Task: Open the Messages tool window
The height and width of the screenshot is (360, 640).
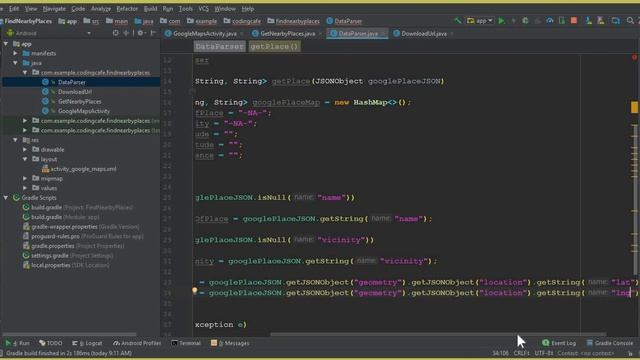Action: [x=230, y=343]
